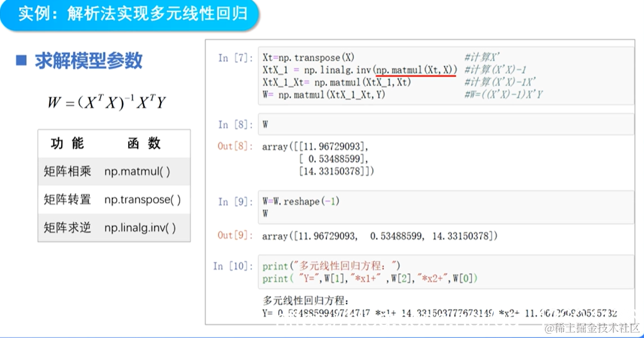The height and width of the screenshot is (338, 644).
Task: Click output value 0.53488599 in Out[8]
Action: tap(335, 159)
